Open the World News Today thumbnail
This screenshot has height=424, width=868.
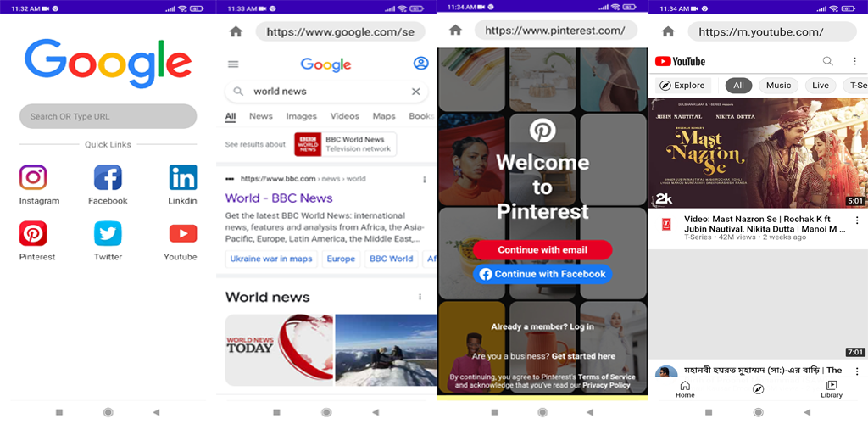(279, 350)
